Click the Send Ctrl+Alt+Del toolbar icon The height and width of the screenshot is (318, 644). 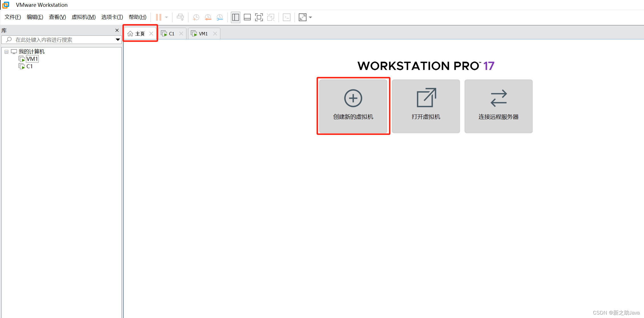click(x=180, y=17)
